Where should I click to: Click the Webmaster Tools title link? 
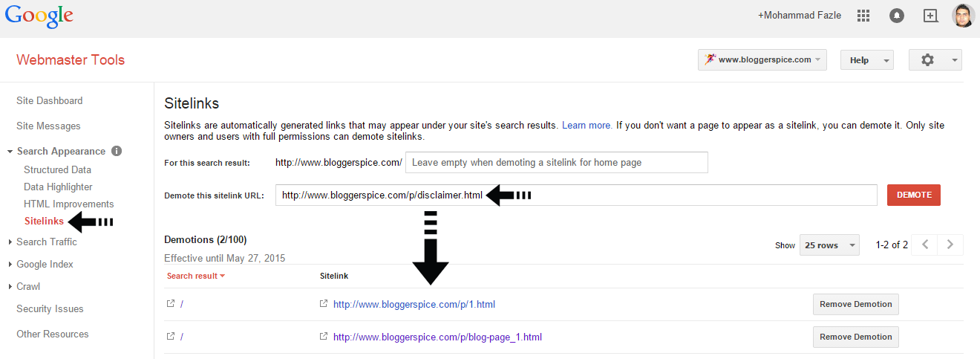coord(71,60)
